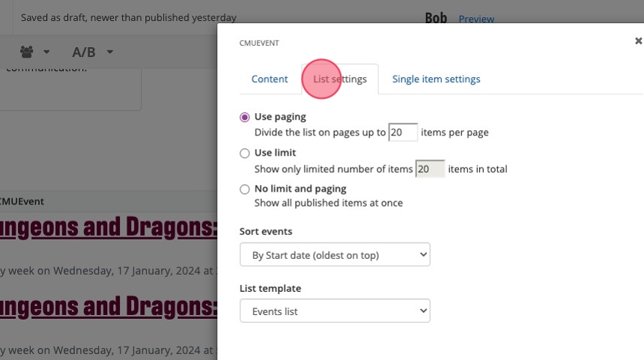Choose the Use limit option
Viewport: 644px width, 360px height.
(x=245, y=153)
